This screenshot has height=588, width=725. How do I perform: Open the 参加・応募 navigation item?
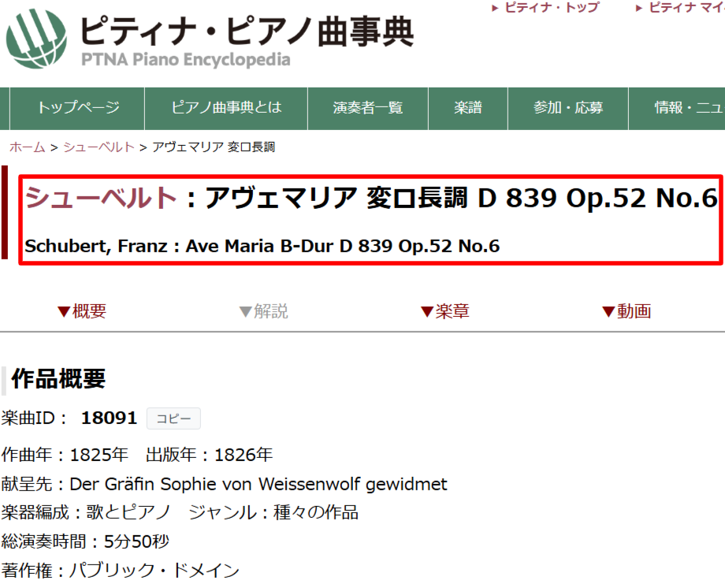[567, 108]
